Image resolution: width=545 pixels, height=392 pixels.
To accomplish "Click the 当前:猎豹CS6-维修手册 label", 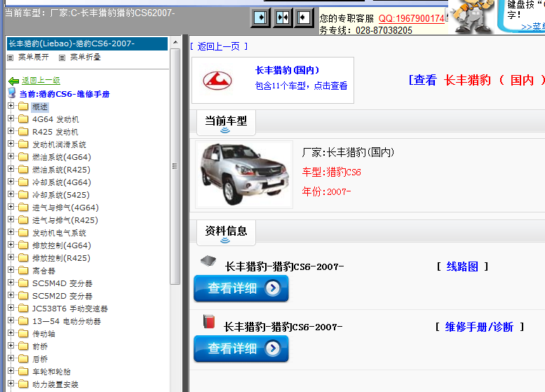I will tap(65, 94).
